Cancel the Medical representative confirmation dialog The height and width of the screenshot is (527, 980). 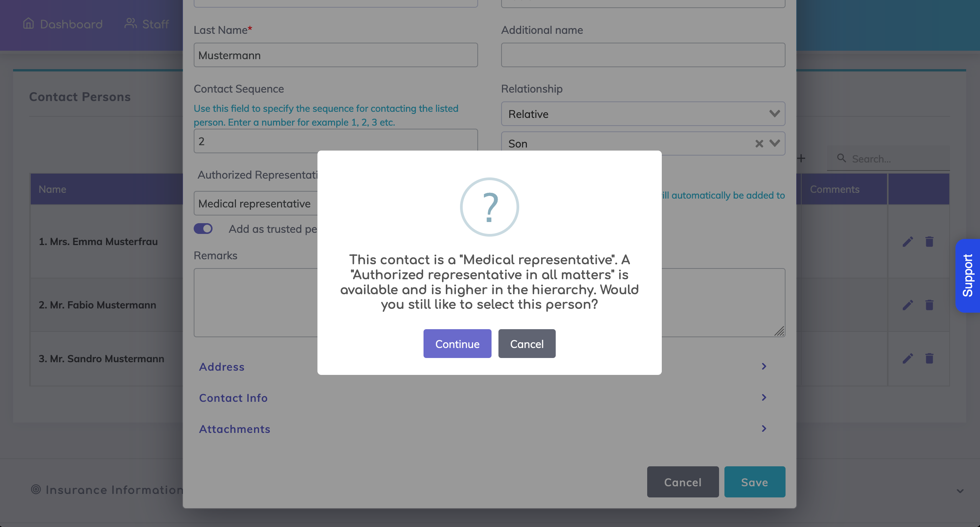pos(527,343)
